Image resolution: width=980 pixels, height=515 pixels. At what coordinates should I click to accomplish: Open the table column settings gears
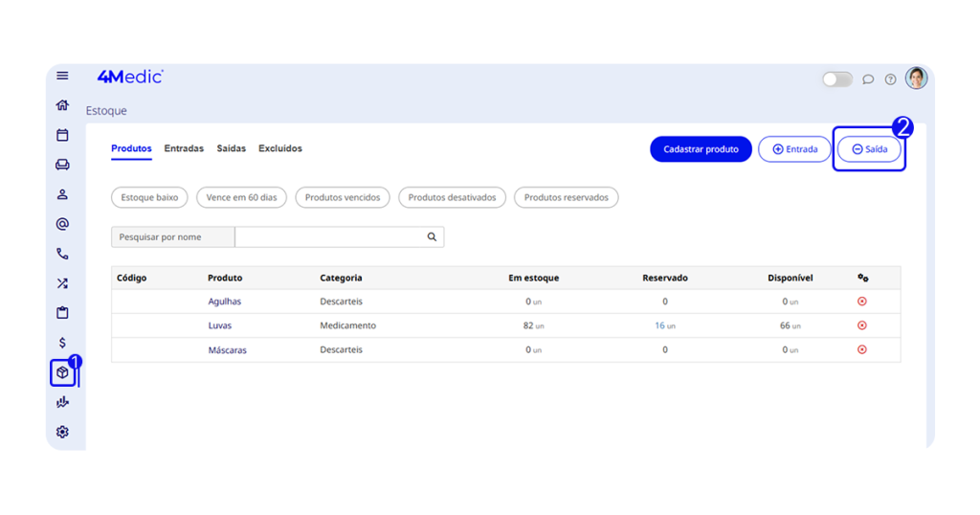(862, 278)
